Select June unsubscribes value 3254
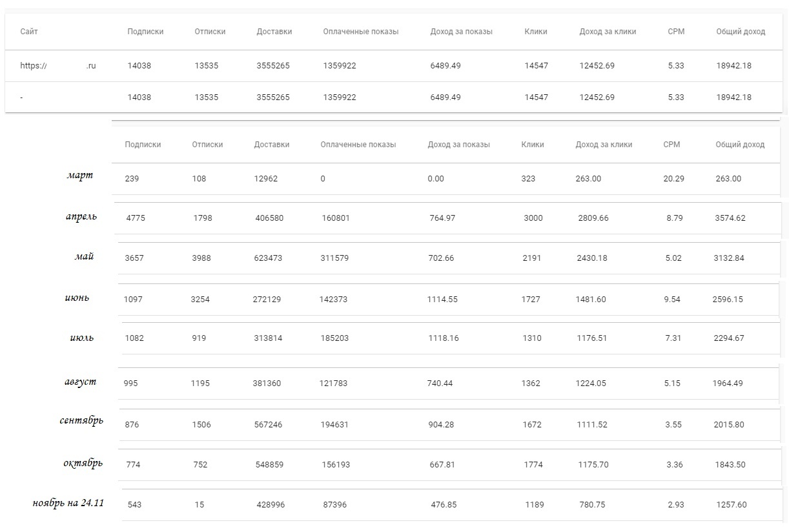Viewport: 789px width, 532px height. [200, 300]
